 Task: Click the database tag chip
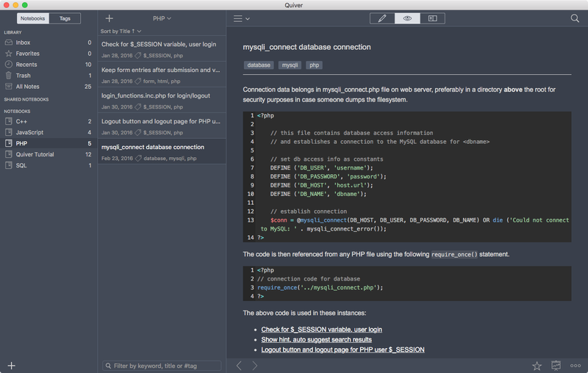tap(259, 65)
